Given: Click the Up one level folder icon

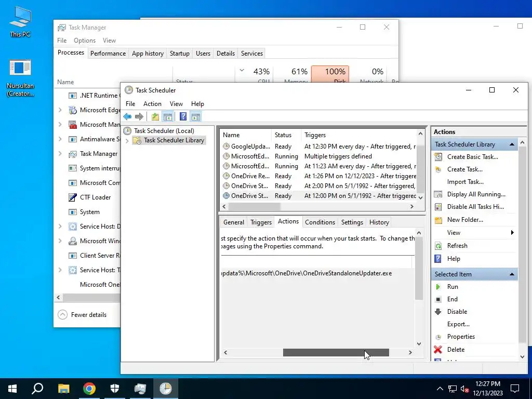Looking at the screenshot, I should click(x=155, y=117).
